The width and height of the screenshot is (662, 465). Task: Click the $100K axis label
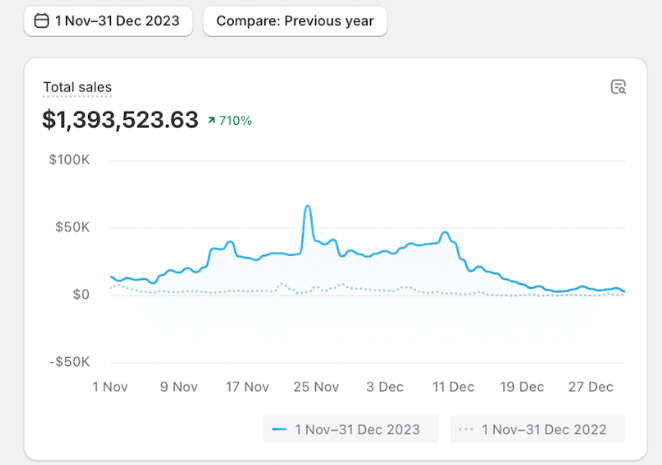coord(69,160)
